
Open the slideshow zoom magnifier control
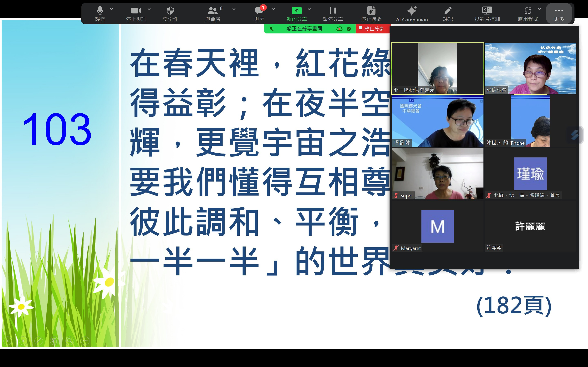(69, 341)
